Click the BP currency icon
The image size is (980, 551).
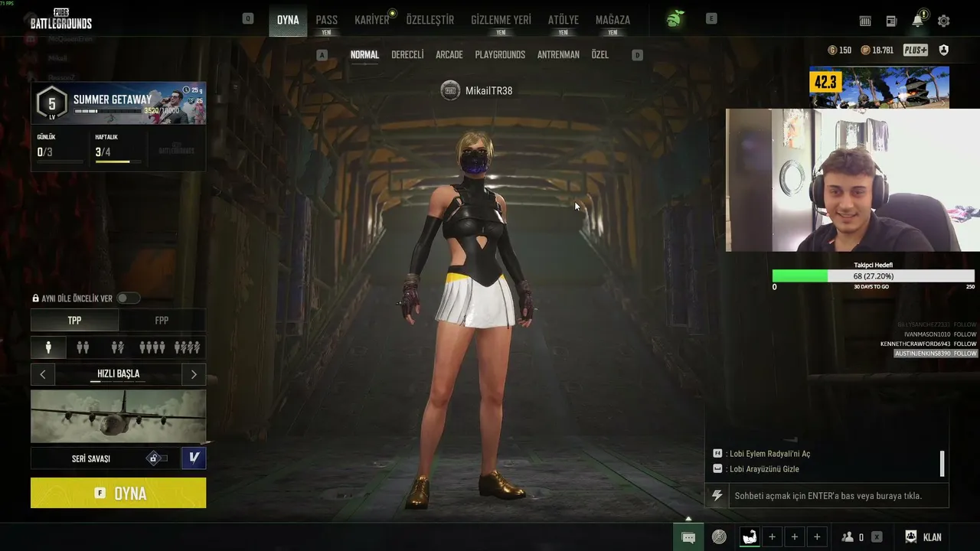tap(865, 51)
